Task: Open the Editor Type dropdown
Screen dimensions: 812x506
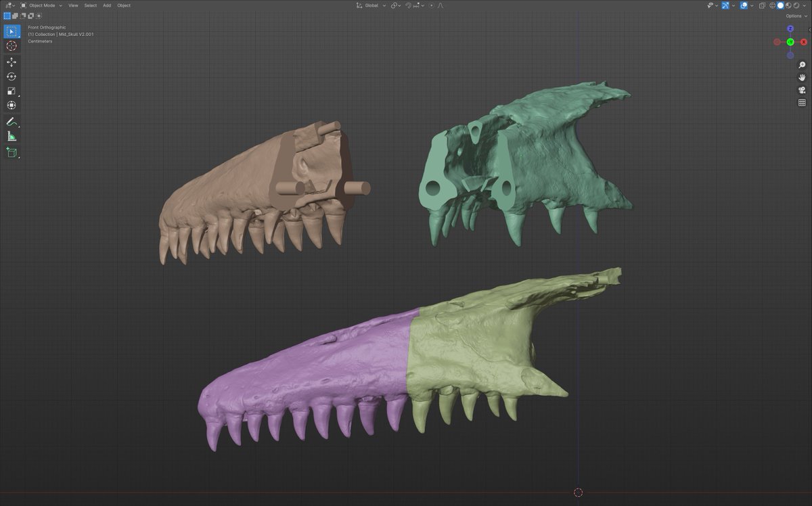Action: pyautogui.click(x=11, y=5)
